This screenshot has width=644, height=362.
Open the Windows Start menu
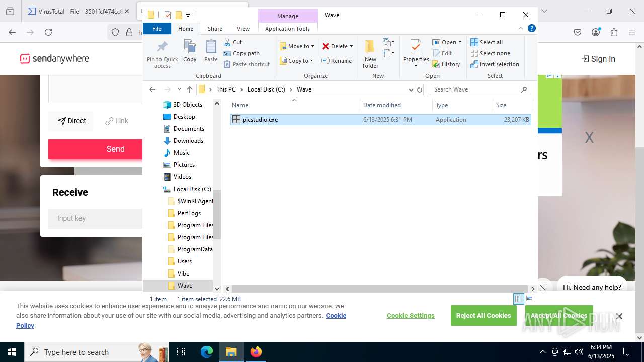[x=12, y=352]
